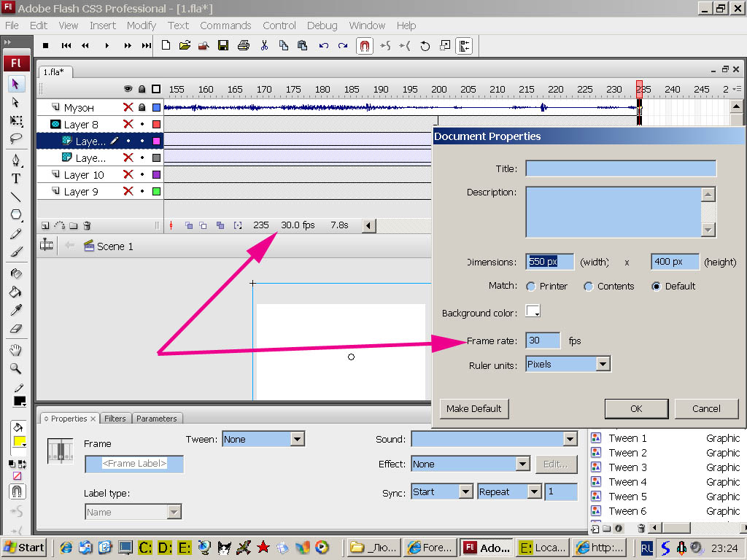Select the Lasso tool

coord(16,139)
